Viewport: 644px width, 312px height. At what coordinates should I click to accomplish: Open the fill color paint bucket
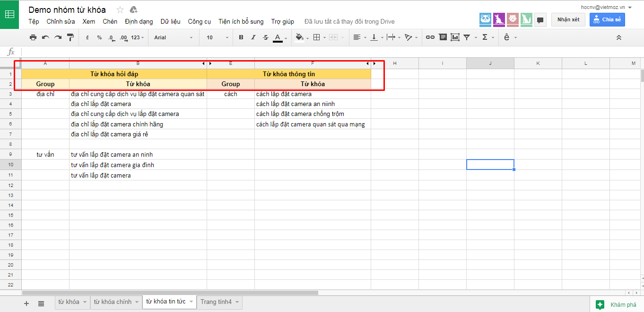pyautogui.click(x=299, y=37)
